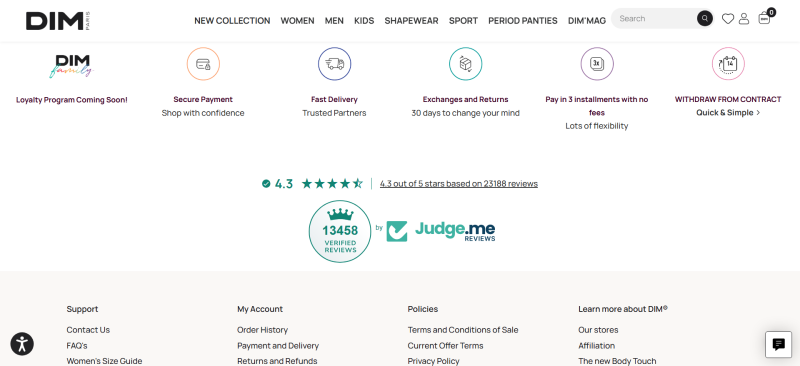
Task: Open Terms and Conditions of Sale link
Action: 463,330
